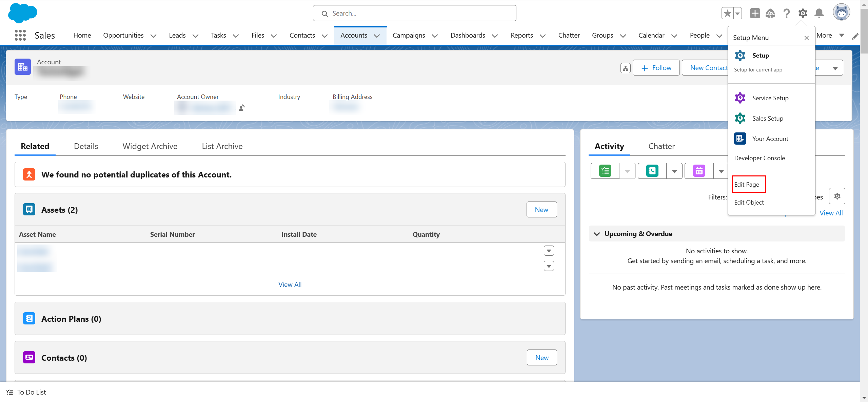Click the Trailhead guidance icon
Image resolution: width=868 pixels, height=402 pixels.
(770, 13)
